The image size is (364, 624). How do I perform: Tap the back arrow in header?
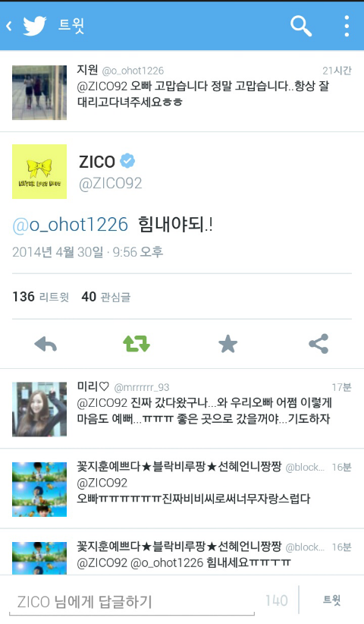point(9,27)
